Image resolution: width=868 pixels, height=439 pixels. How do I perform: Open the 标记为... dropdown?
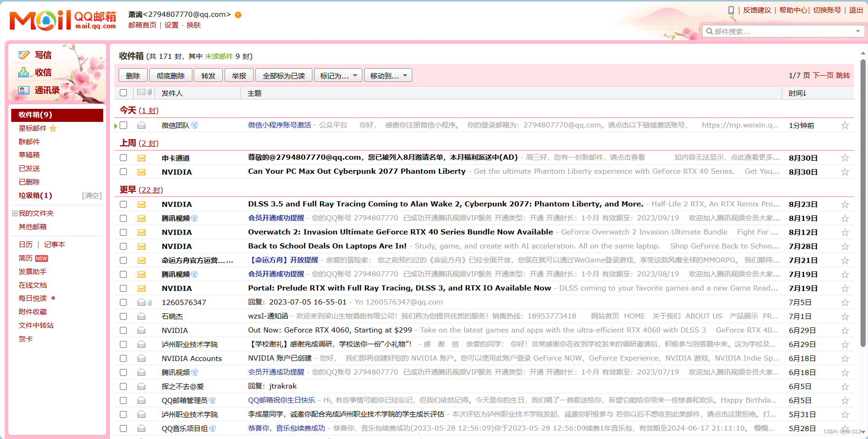339,76
